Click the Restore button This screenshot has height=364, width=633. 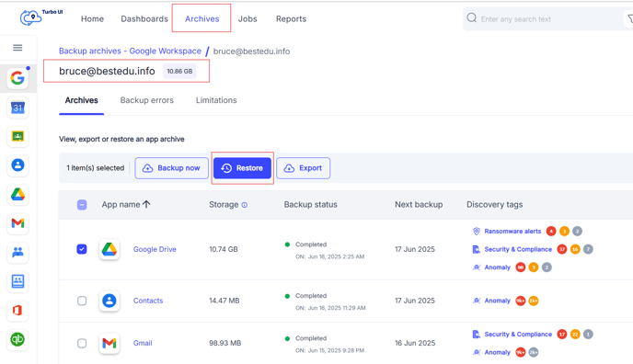[x=242, y=168]
